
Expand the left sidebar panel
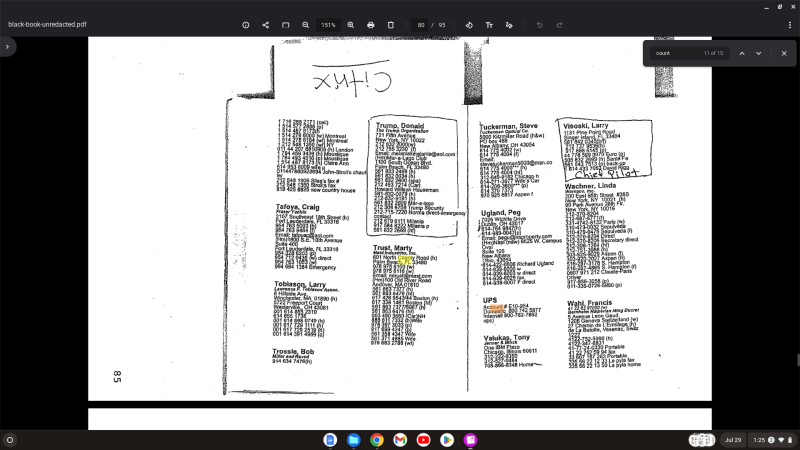pos(8,47)
